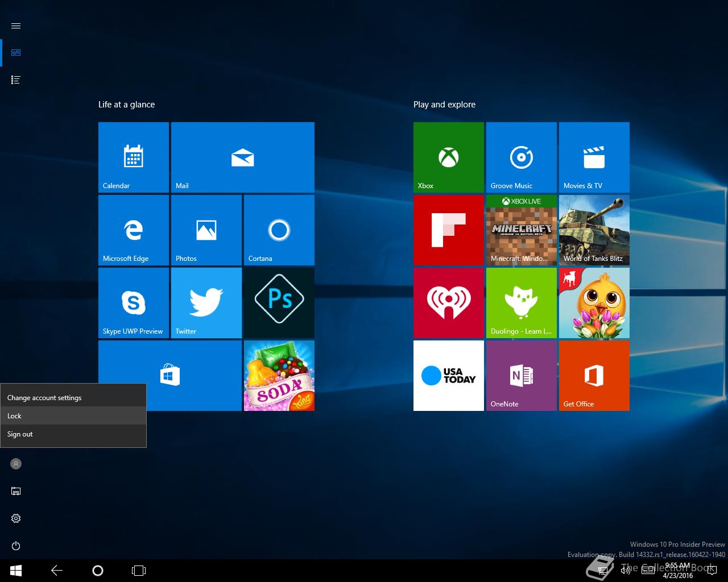728x582 pixels.
Task: Open the FarmVille chick game tile
Action: 594,303
